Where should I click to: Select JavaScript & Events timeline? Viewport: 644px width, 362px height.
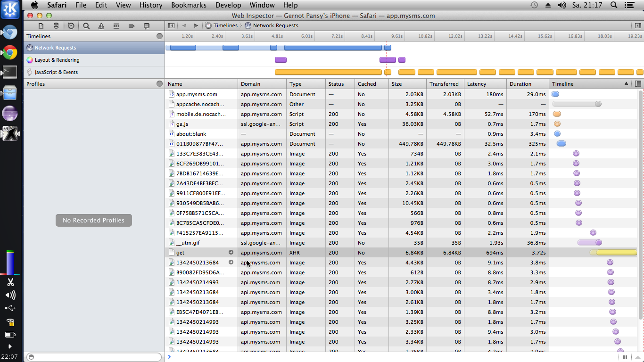pyautogui.click(x=94, y=72)
